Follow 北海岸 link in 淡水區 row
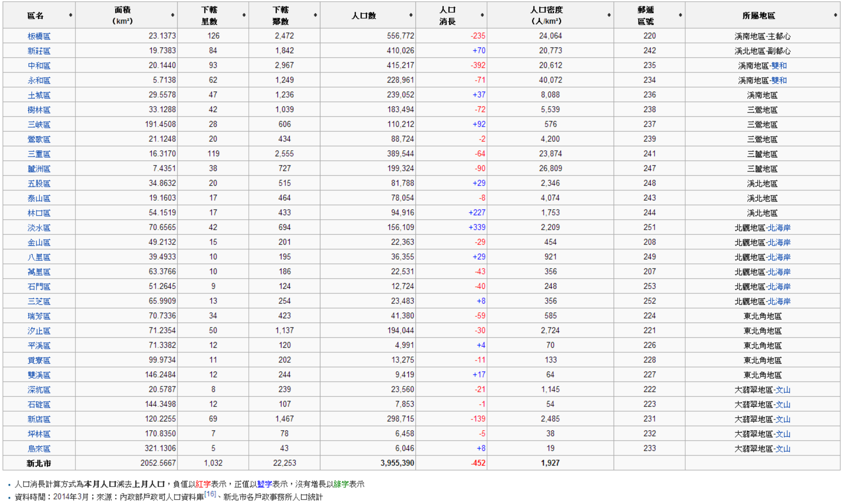The height and width of the screenshot is (504, 842). pyautogui.click(x=779, y=227)
